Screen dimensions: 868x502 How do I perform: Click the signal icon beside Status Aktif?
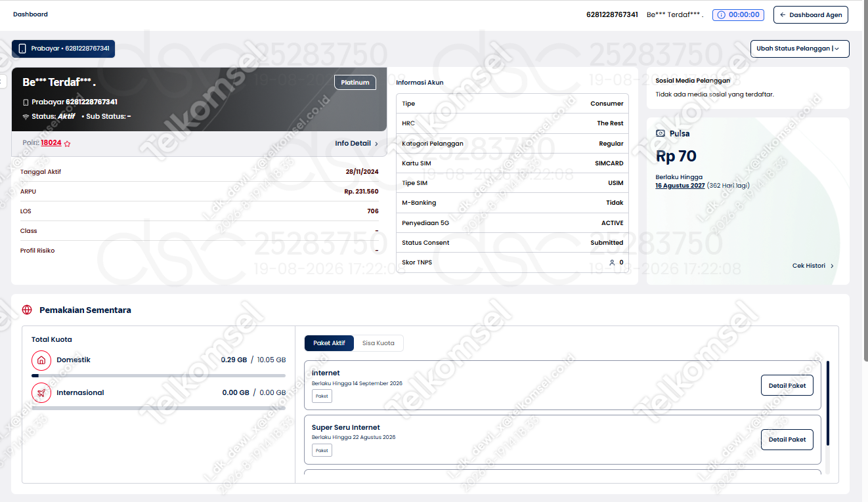coord(26,117)
